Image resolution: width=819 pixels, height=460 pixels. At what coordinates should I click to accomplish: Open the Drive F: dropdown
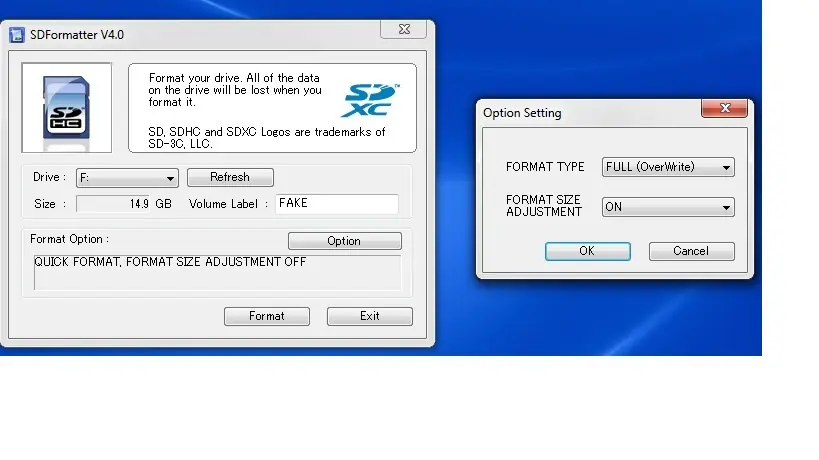(127, 178)
